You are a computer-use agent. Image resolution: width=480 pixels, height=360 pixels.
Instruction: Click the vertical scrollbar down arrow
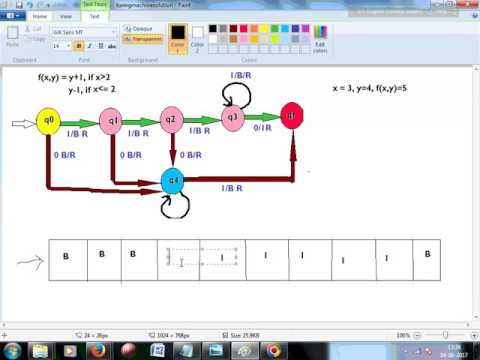[476, 317]
